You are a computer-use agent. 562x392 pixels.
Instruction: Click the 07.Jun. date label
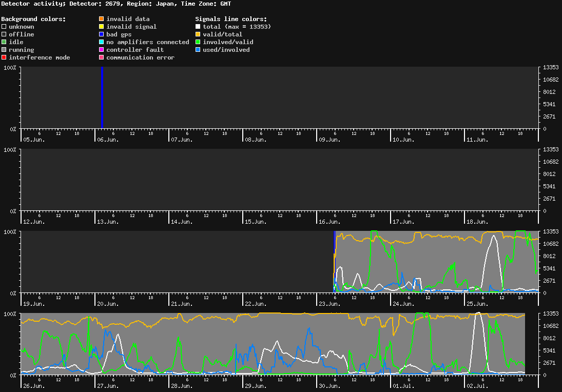(x=182, y=140)
